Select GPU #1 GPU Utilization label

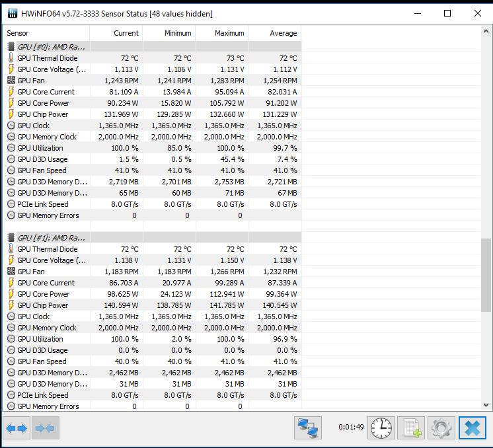point(40,339)
